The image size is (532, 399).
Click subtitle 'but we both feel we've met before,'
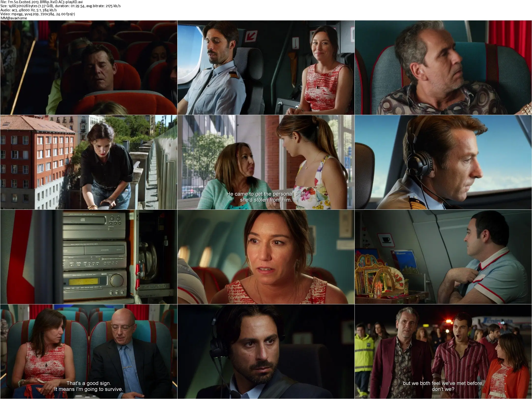pos(443,383)
